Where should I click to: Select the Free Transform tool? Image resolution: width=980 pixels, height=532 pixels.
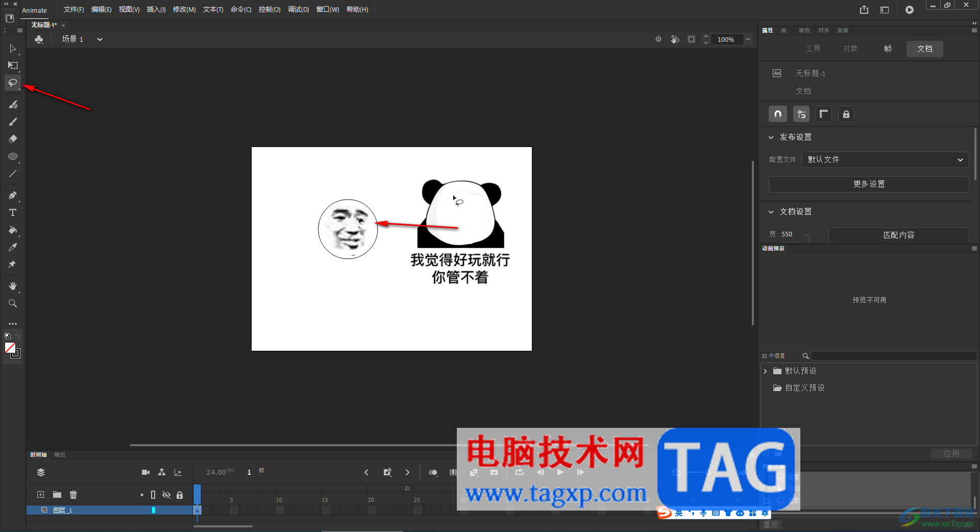[x=13, y=65]
